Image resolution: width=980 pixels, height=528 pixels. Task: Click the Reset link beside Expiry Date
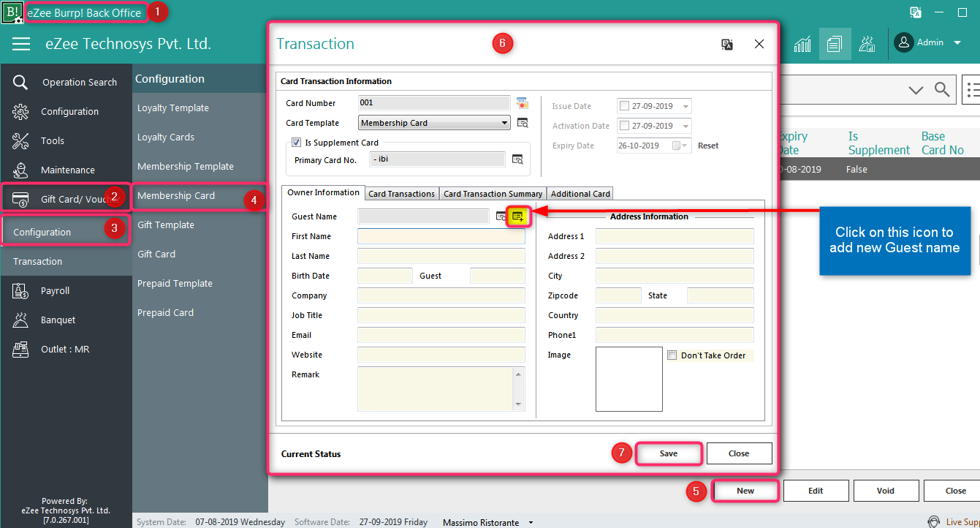click(x=708, y=146)
